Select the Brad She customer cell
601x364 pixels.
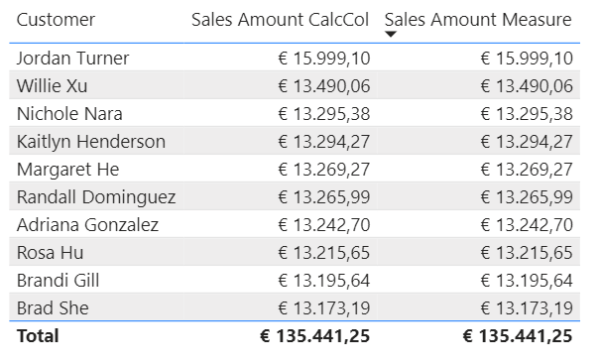coord(53,308)
